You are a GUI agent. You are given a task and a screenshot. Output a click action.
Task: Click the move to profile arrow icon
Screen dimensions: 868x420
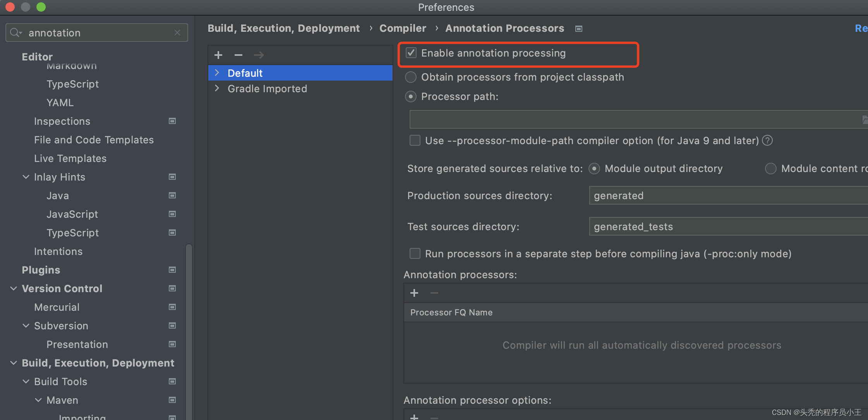tap(259, 55)
